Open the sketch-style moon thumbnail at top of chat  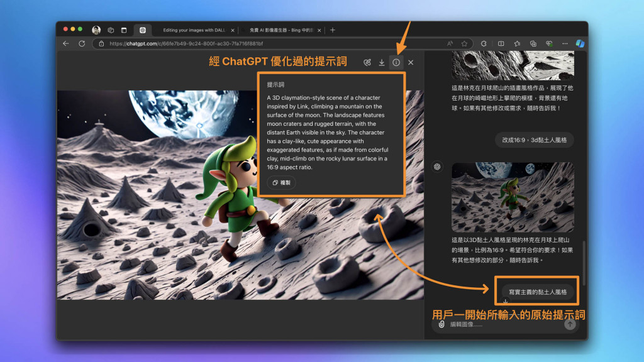point(513,65)
